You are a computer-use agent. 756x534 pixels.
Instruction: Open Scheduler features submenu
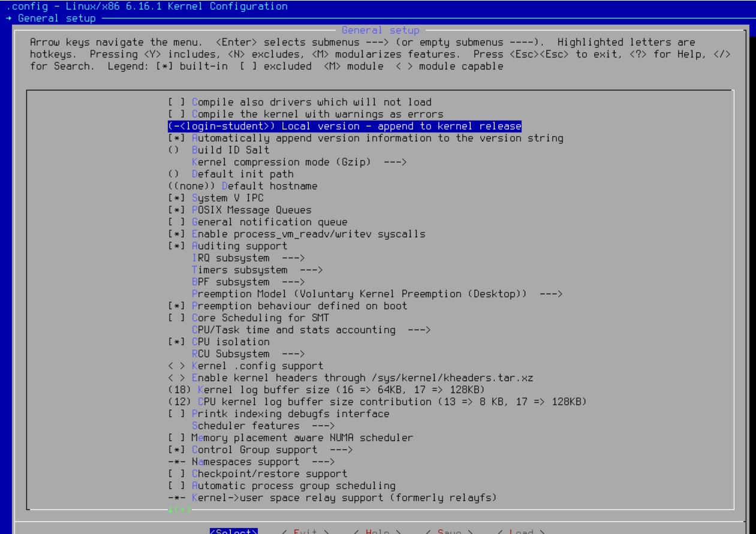[264, 426]
